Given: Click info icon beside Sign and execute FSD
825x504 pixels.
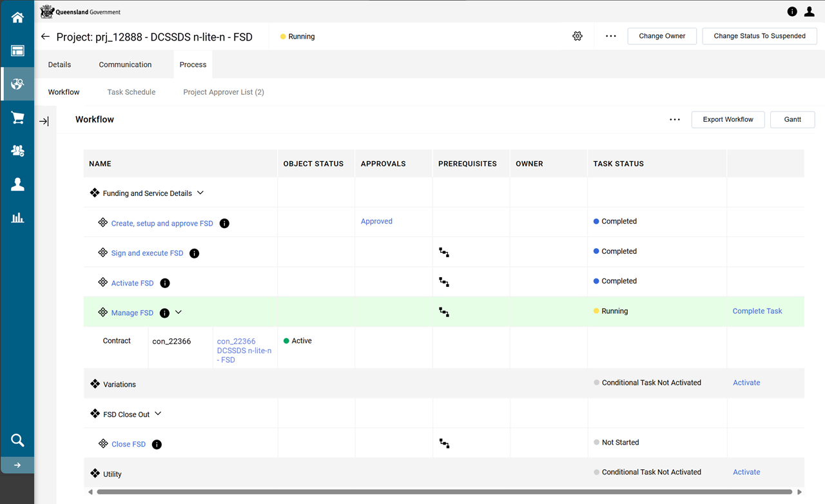Looking at the screenshot, I should (194, 253).
